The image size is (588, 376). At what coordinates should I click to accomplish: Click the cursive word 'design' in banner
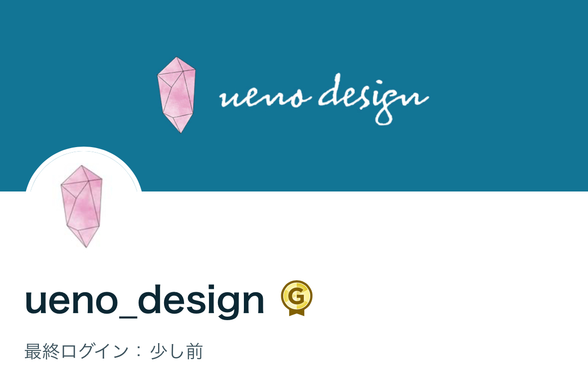coord(374,98)
